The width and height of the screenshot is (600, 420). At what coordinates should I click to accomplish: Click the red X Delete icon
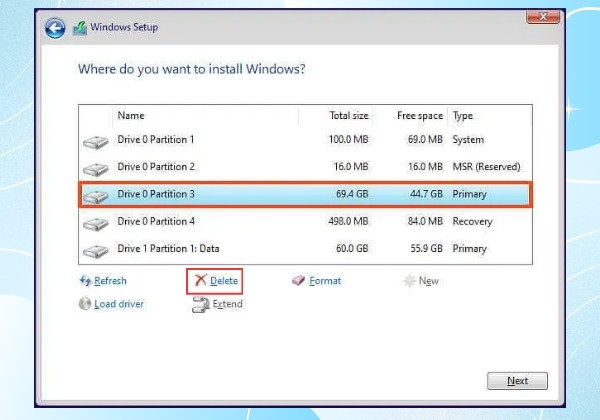200,280
